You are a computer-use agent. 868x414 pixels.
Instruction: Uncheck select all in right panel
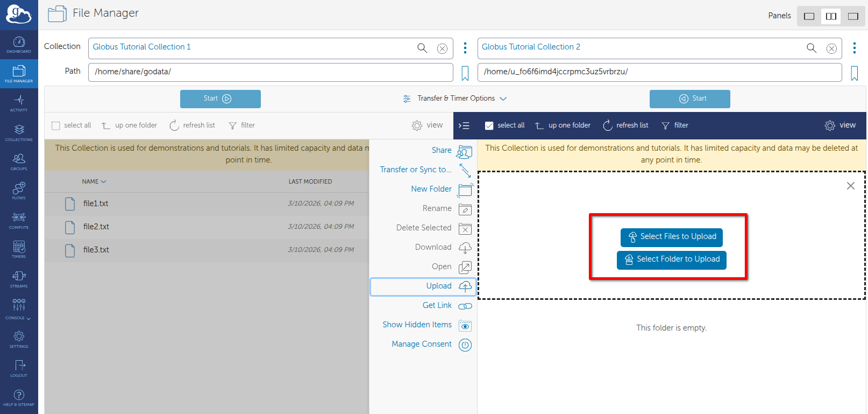tap(489, 125)
